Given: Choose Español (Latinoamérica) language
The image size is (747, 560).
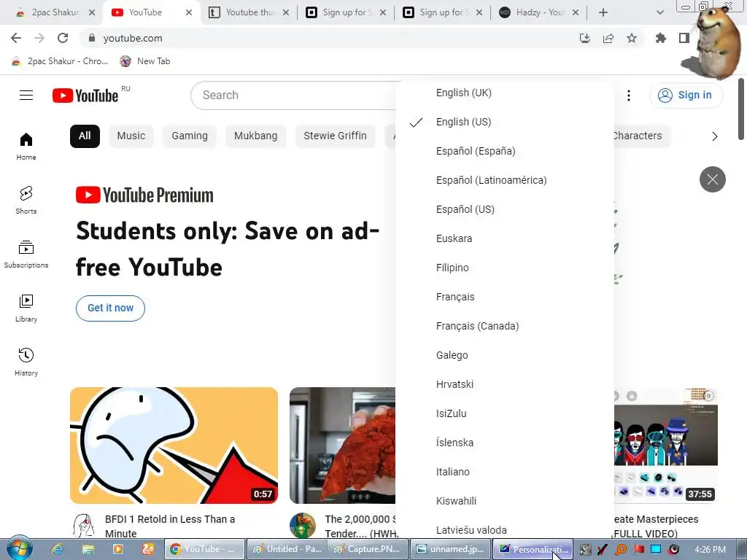Looking at the screenshot, I should coord(505,180).
